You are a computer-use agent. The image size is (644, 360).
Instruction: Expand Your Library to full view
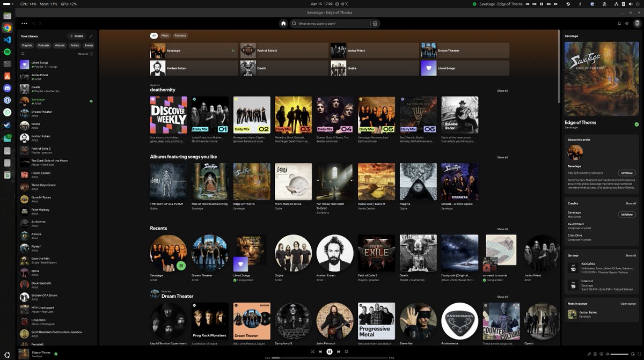point(91,36)
